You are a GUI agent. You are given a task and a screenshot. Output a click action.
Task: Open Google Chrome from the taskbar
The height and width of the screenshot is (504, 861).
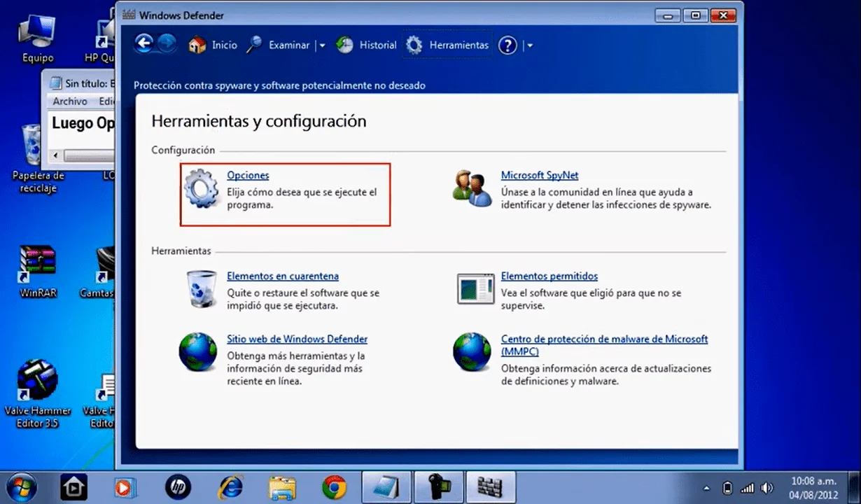click(x=334, y=486)
